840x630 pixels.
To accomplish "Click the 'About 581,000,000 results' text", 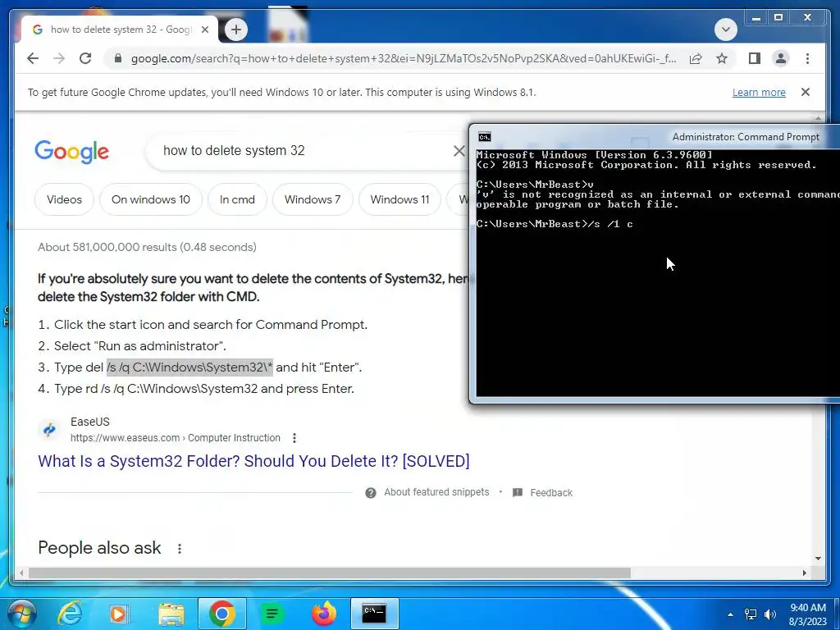I will (147, 247).
